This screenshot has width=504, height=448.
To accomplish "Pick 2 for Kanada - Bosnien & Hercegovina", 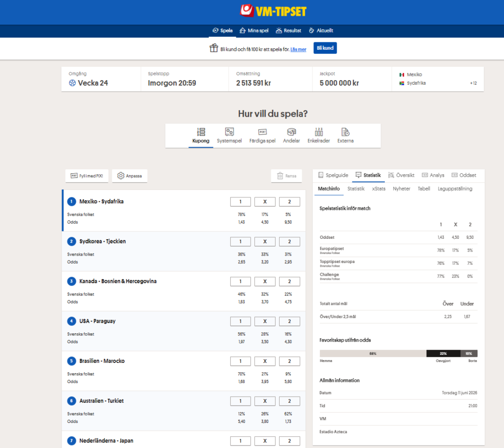I will [x=289, y=282].
